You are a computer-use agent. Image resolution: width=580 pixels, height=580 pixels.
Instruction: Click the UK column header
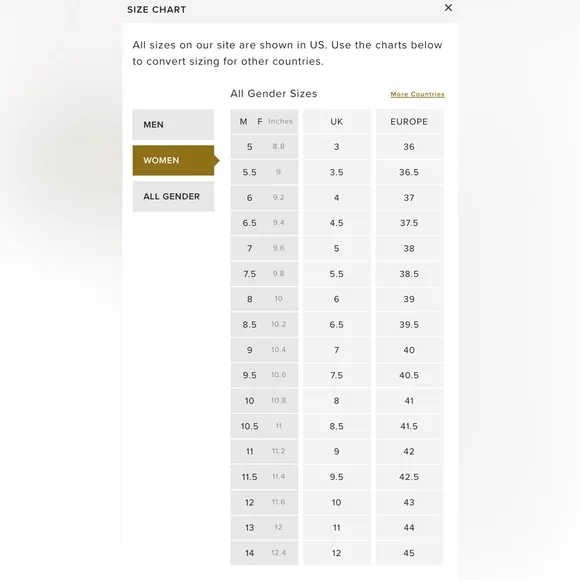tap(337, 122)
